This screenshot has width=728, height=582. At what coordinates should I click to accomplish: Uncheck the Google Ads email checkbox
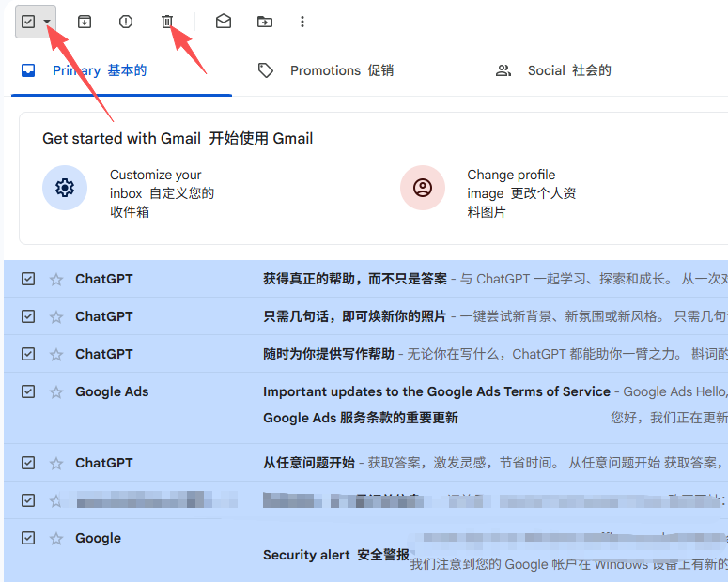28,391
